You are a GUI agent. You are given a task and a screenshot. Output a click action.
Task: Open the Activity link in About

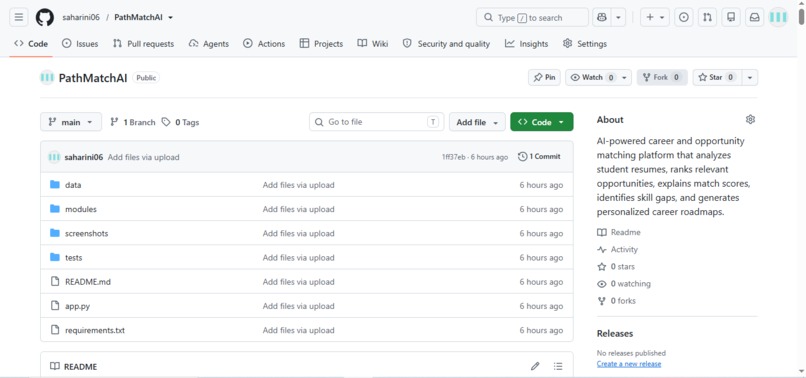pyautogui.click(x=617, y=249)
